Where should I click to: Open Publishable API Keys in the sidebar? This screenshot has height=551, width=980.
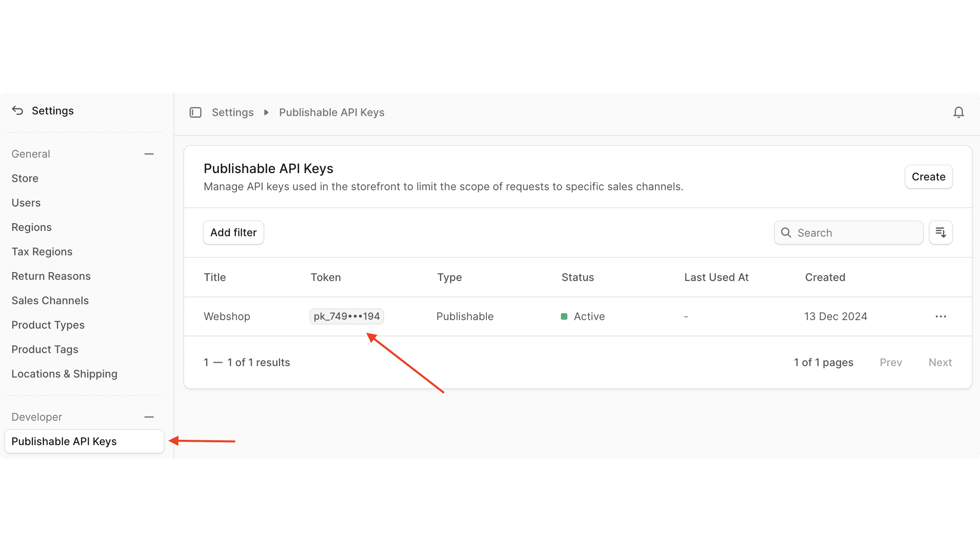[64, 441]
